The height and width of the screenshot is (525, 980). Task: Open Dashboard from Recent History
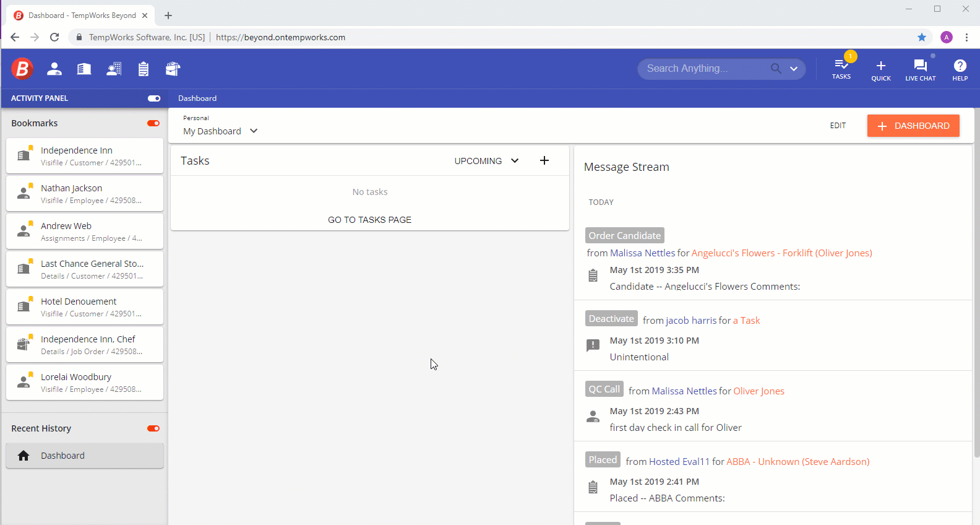point(85,456)
